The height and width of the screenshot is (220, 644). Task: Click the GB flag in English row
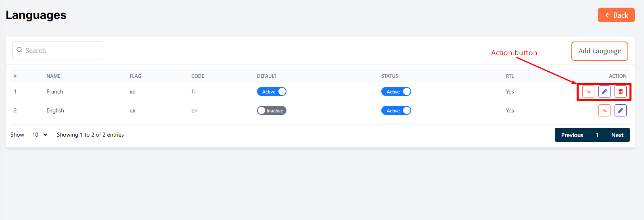pos(132,111)
